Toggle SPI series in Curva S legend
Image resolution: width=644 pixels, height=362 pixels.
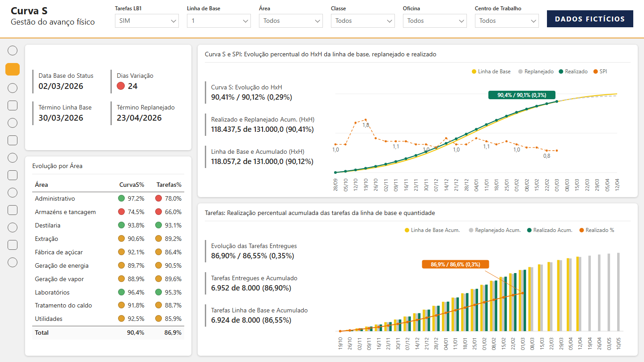[600, 72]
